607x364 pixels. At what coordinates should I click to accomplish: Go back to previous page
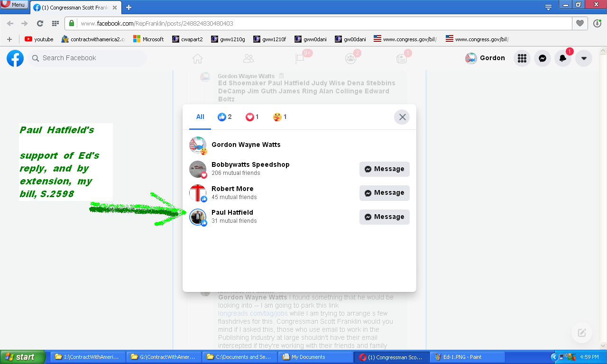[10, 23]
